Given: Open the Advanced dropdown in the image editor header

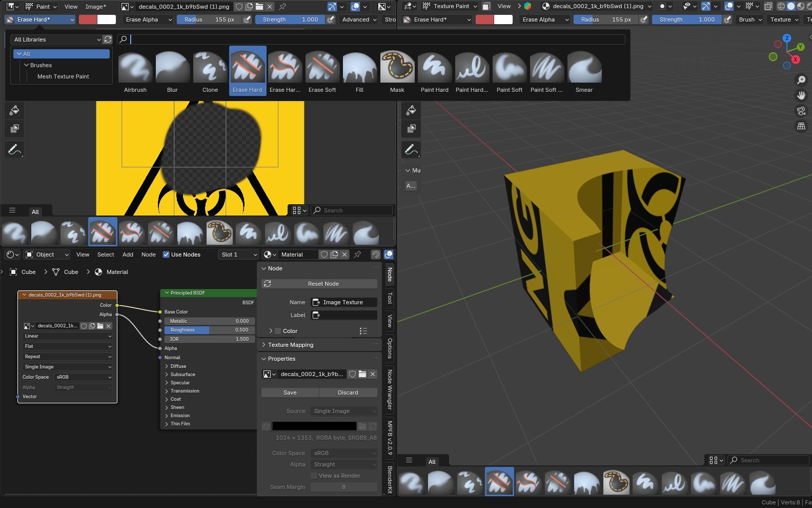Looking at the screenshot, I should click(359, 19).
